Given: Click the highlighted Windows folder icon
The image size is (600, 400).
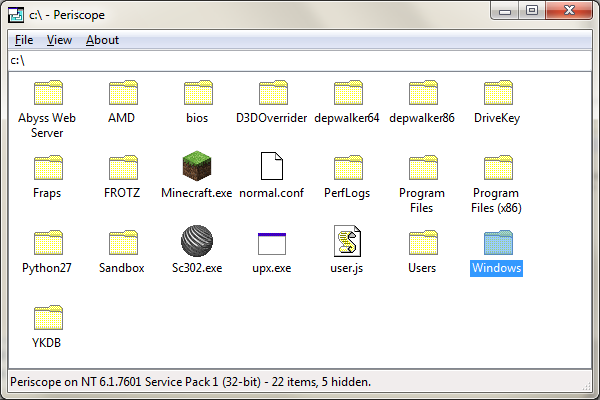Looking at the screenshot, I should point(498,242).
